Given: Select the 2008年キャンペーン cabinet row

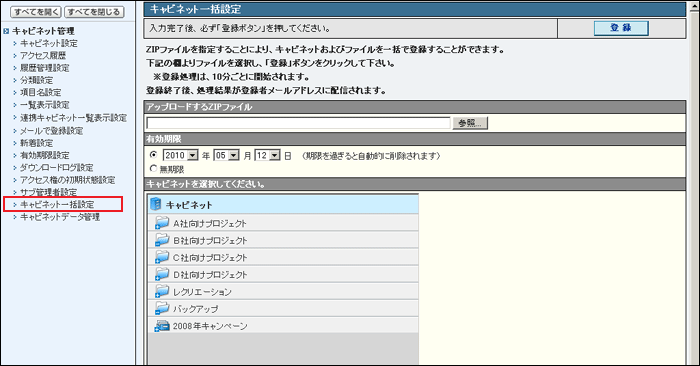Looking at the screenshot, I should click(283, 326).
